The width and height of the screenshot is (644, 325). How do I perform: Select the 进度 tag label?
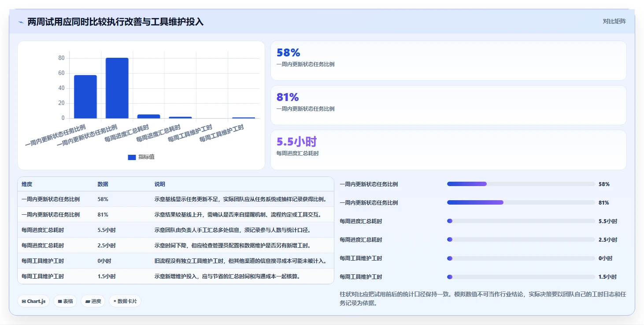[96, 302]
